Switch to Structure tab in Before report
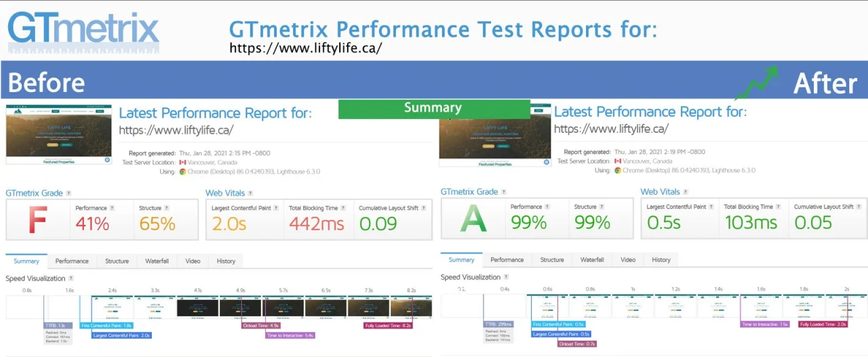Screen dimensions: 868x357 [117, 261]
